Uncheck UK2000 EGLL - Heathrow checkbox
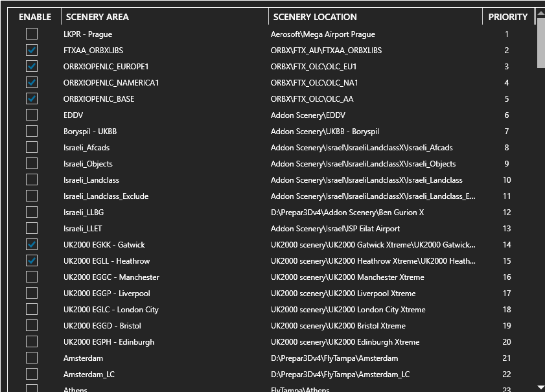 click(x=32, y=261)
